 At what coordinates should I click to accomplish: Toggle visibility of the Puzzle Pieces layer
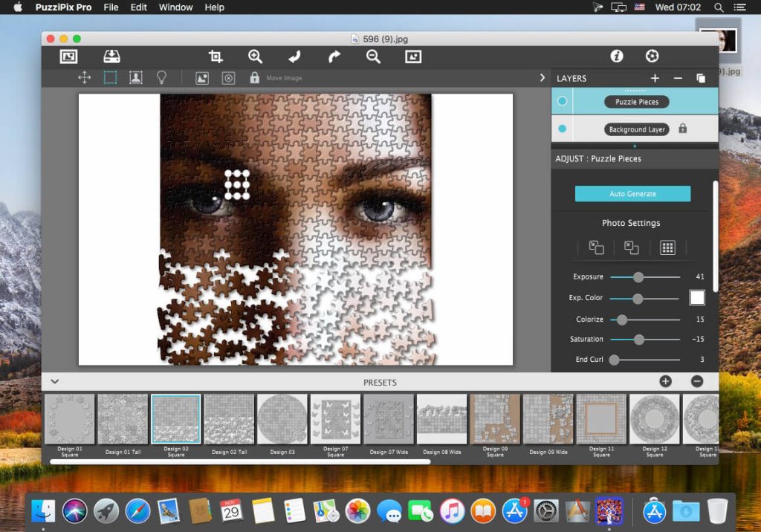coord(563,101)
